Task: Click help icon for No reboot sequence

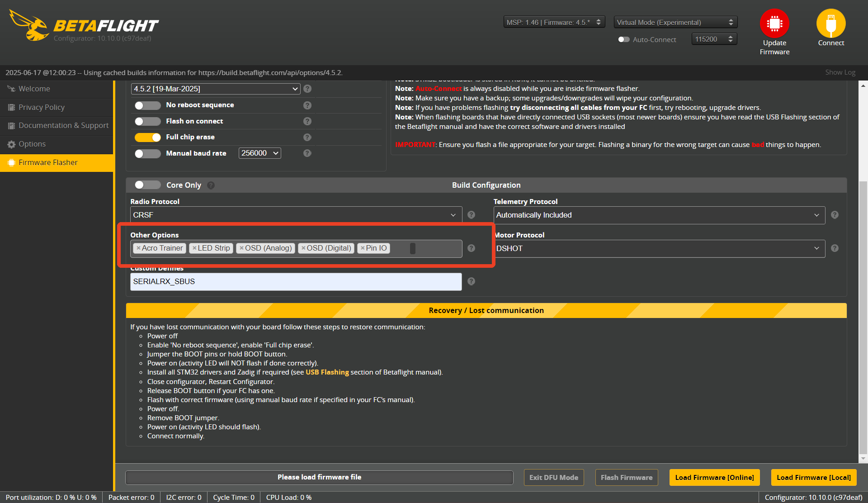Action: coord(307,105)
